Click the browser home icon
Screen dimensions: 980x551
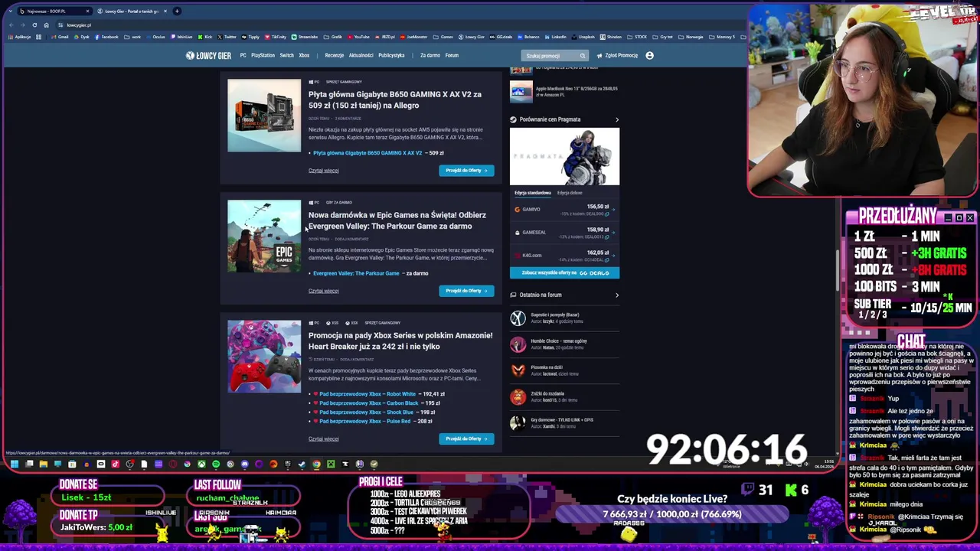click(x=46, y=24)
